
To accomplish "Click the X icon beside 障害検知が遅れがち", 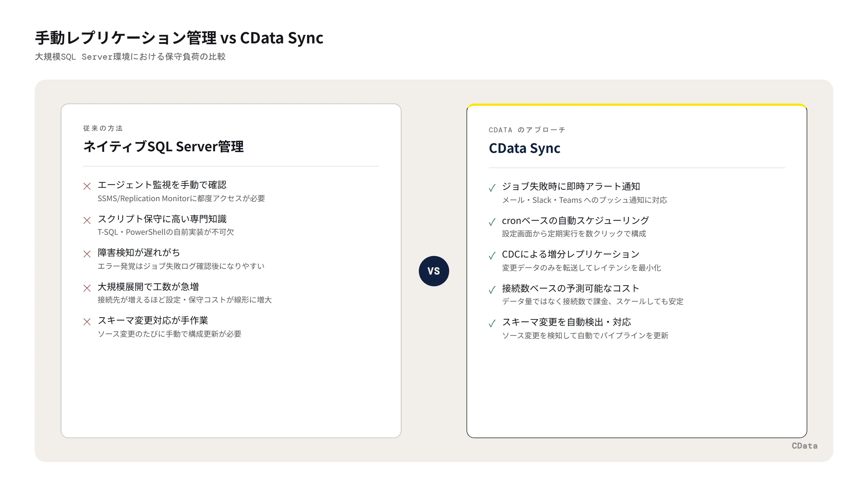I will [87, 254].
